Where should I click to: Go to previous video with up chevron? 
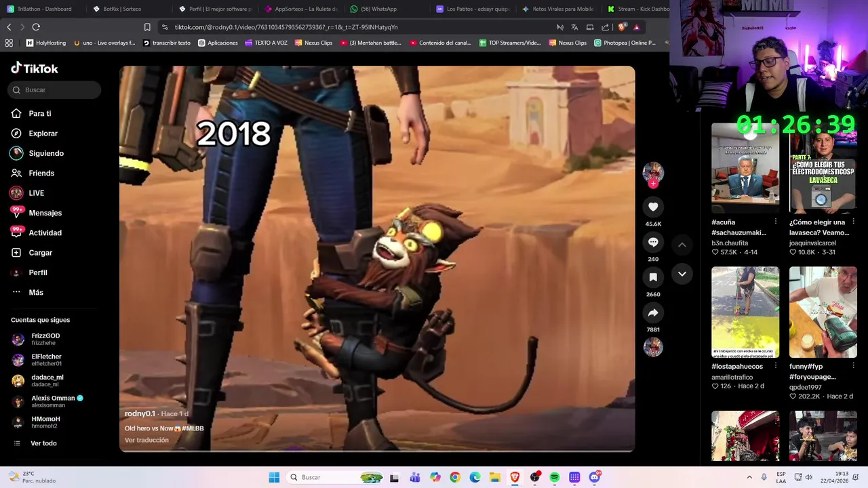coord(682,245)
